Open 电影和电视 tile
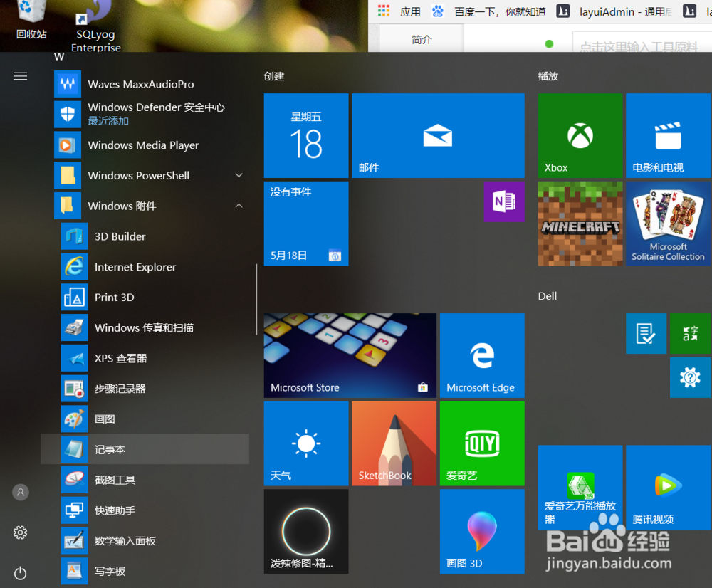712x588 pixels. 668,135
